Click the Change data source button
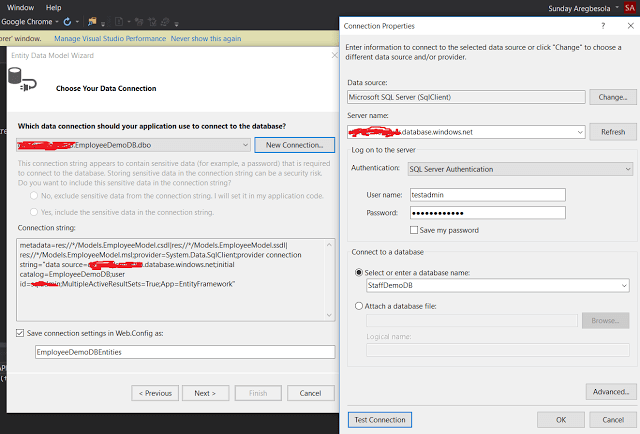The width and height of the screenshot is (640, 434). tap(613, 97)
